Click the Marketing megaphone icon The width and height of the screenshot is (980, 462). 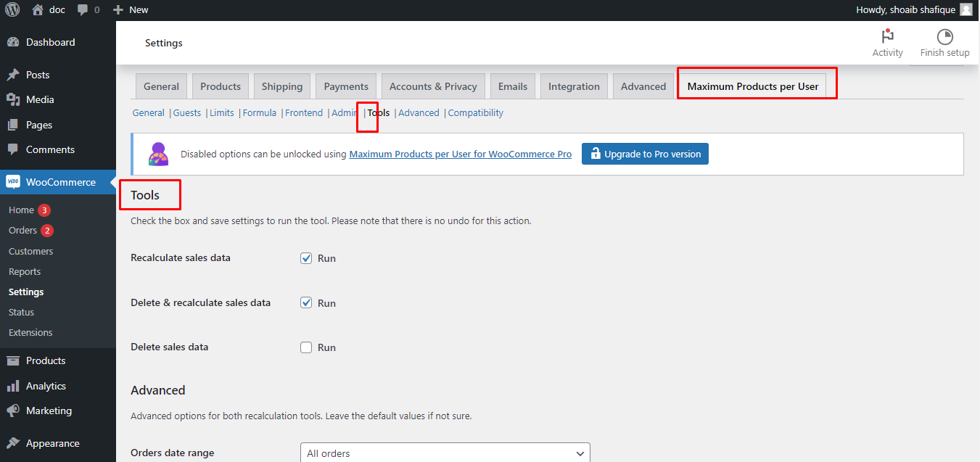tap(13, 411)
